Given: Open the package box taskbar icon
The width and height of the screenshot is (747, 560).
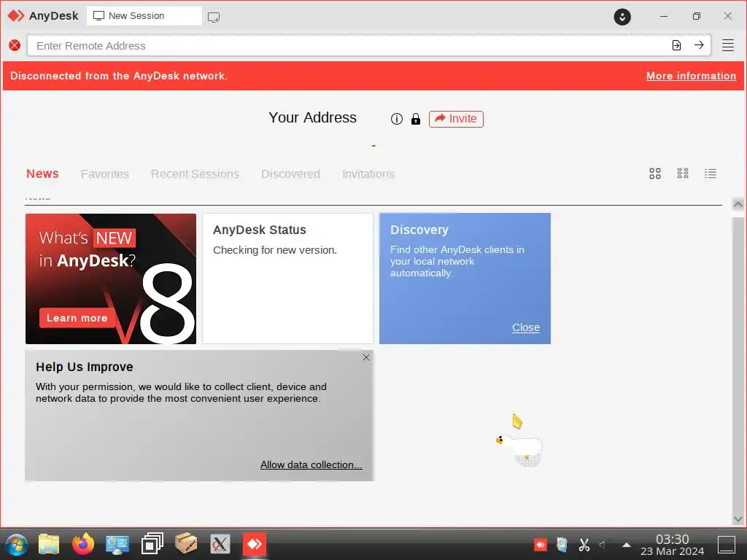Looking at the screenshot, I should (186, 543).
